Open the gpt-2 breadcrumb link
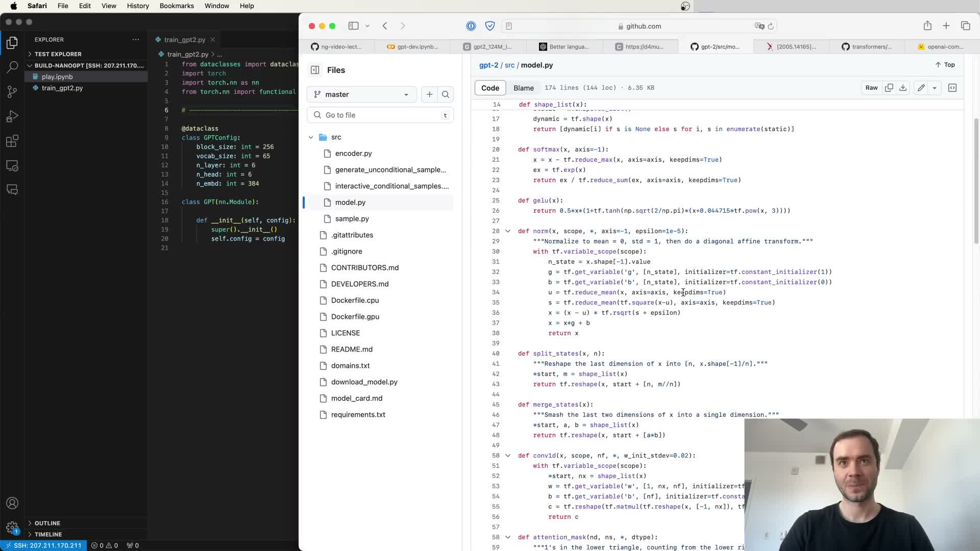This screenshot has width=980, height=551. coord(488,65)
